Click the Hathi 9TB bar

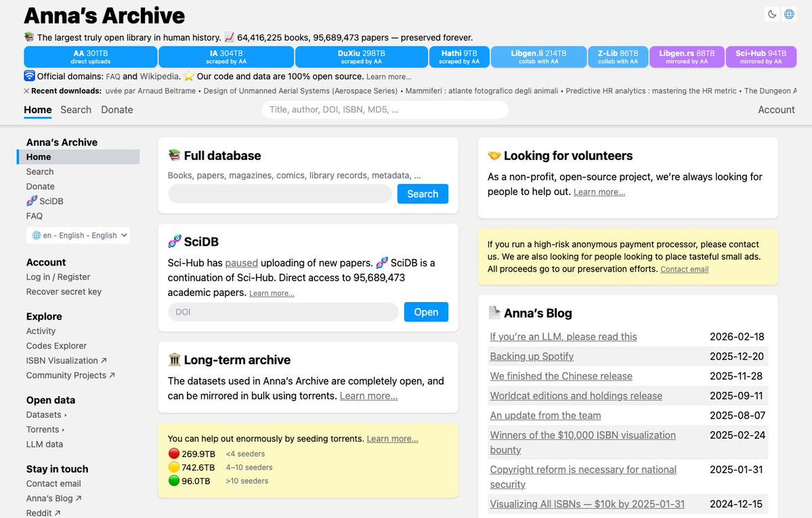pyautogui.click(x=459, y=56)
